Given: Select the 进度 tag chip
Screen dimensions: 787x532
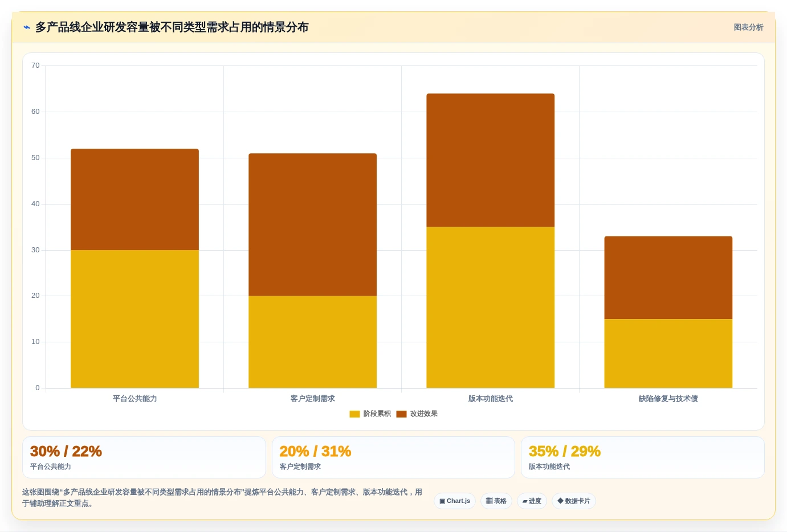Looking at the screenshot, I should 532,501.
